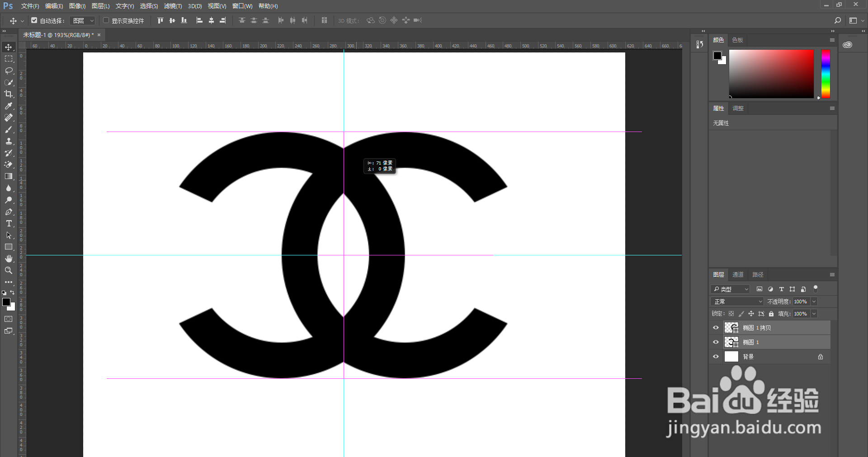Select the Blur tool
Screen dimensions: 868x457
[9, 188]
